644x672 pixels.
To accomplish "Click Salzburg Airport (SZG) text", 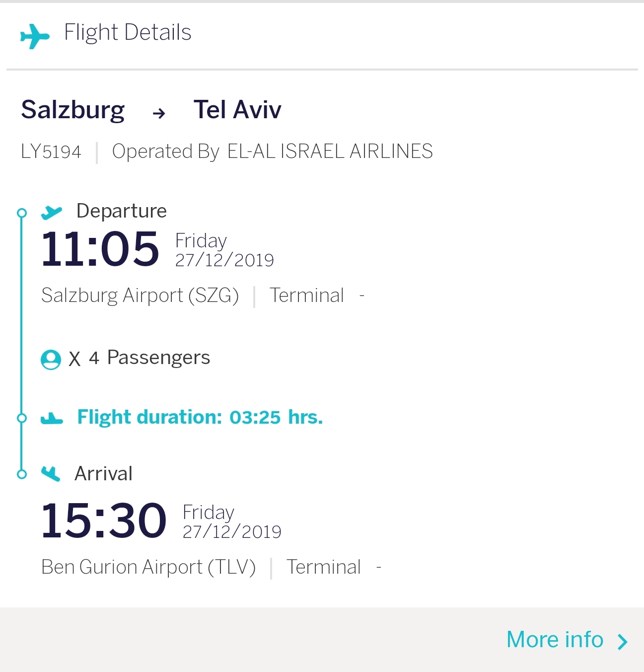I will pos(140,296).
